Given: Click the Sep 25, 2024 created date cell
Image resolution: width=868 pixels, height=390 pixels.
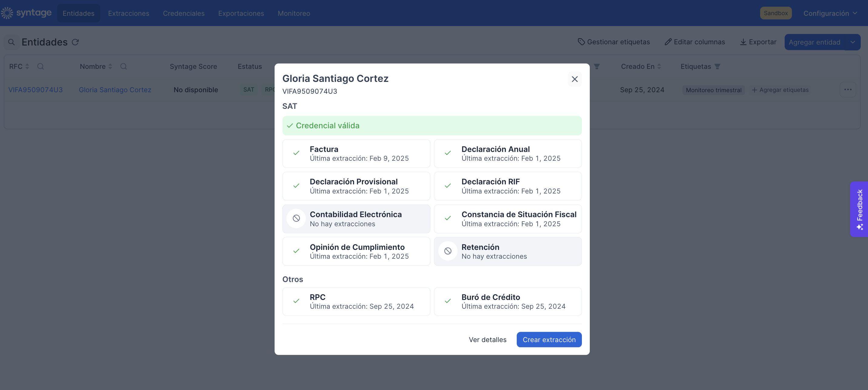Looking at the screenshot, I should [x=642, y=90].
